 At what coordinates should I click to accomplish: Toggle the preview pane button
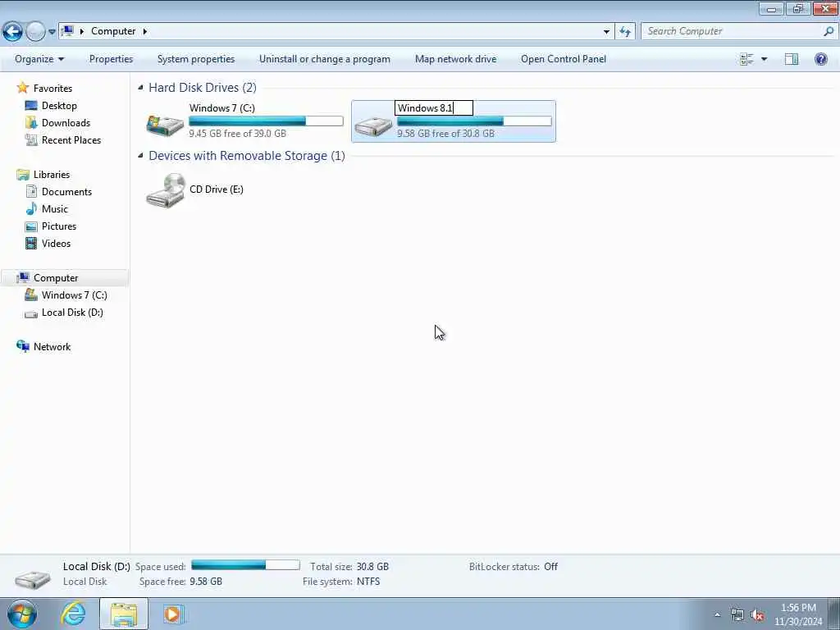[792, 59]
